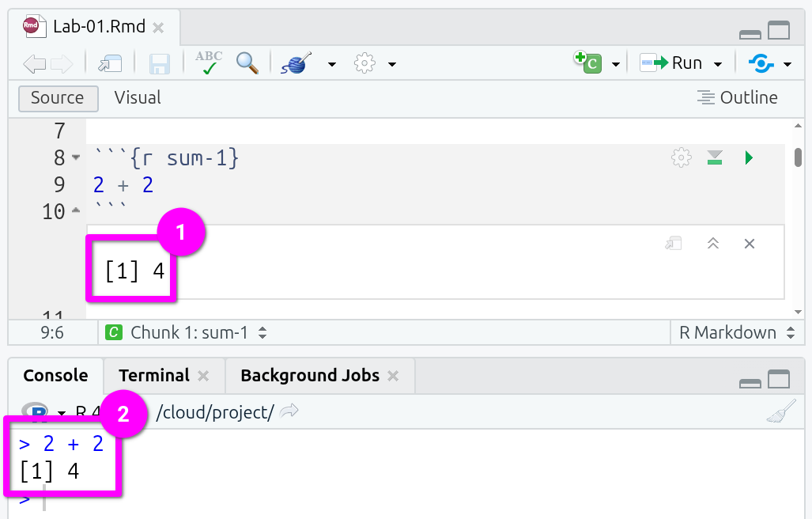Switch to the Terminal tab
The height and width of the screenshot is (519, 812).
pos(154,376)
